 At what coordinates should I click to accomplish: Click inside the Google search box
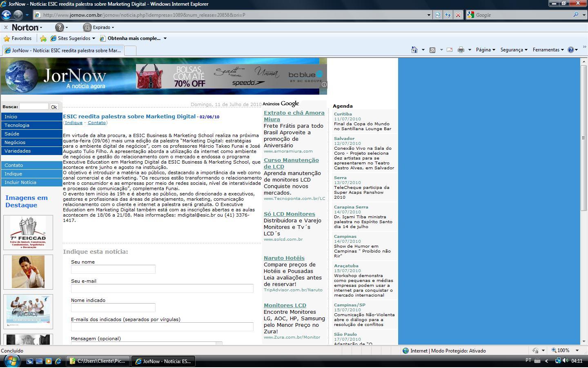coord(523,15)
